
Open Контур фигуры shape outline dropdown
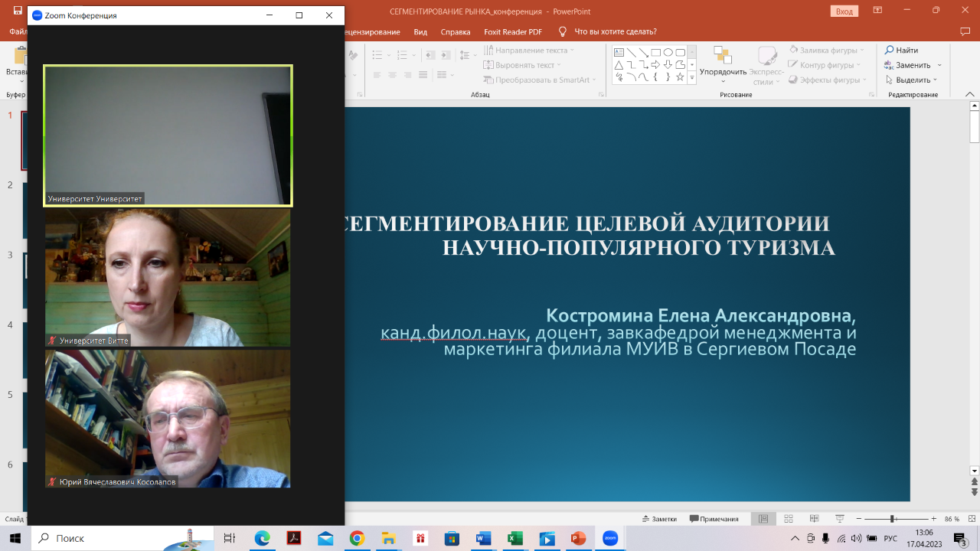pyautogui.click(x=825, y=65)
